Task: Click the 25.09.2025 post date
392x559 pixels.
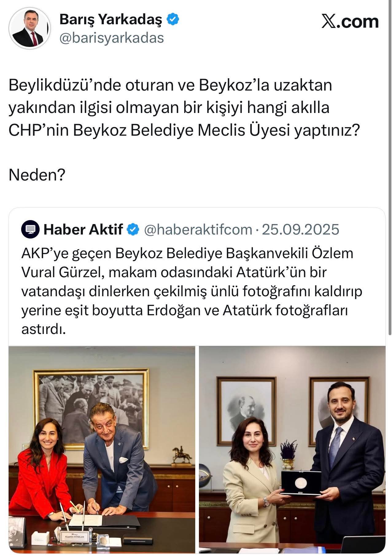Action: point(301,230)
